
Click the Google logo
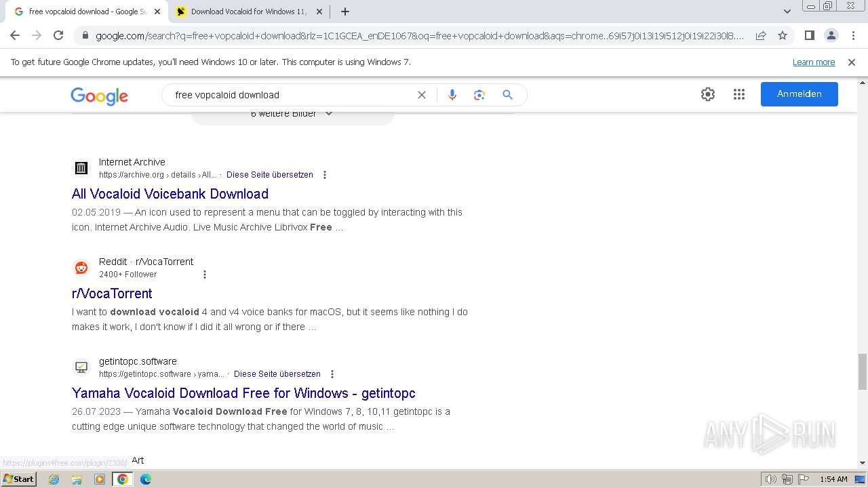(x=99, y=96)
